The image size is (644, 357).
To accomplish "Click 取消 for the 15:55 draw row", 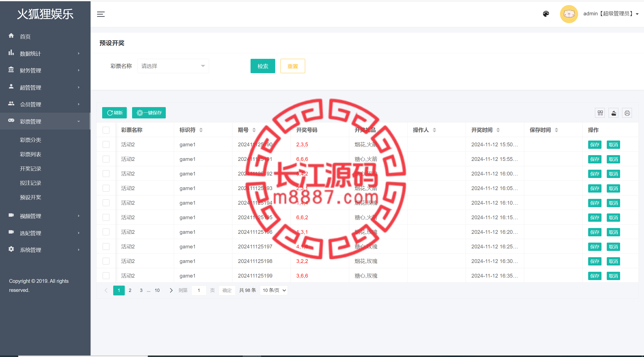I will 613,159.
